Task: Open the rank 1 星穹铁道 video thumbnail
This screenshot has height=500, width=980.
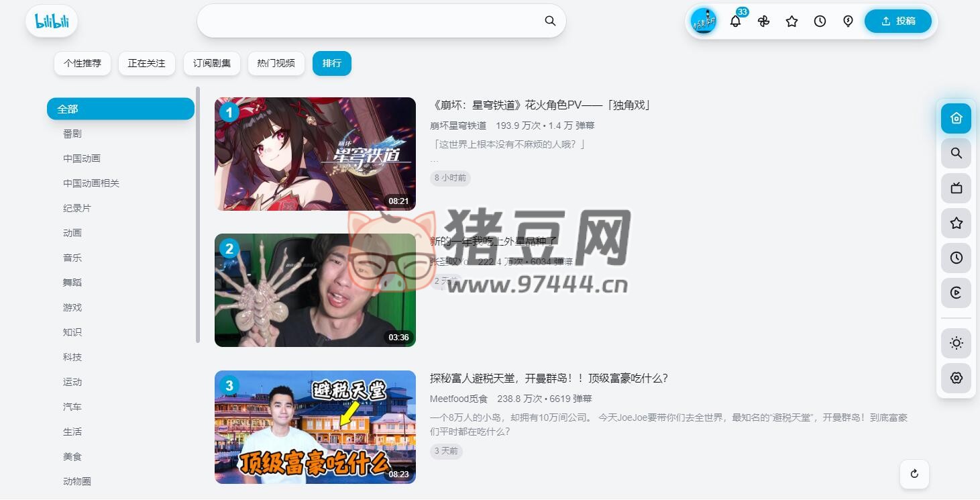Action: (x=315, y=154)
